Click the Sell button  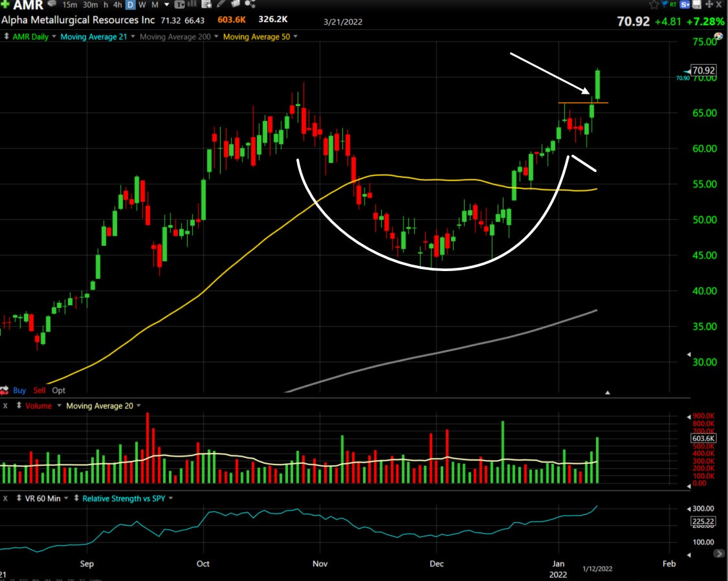(39, 390)
